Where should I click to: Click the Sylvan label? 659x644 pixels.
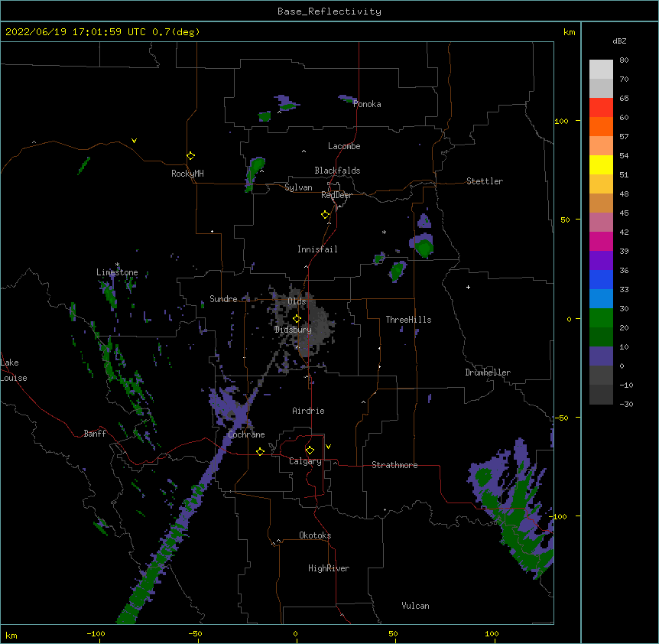click(298, 187)
